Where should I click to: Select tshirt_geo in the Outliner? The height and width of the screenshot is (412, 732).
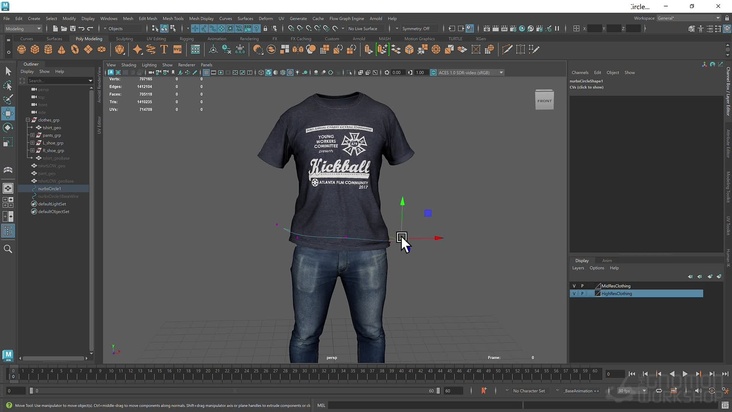[52, 127]
